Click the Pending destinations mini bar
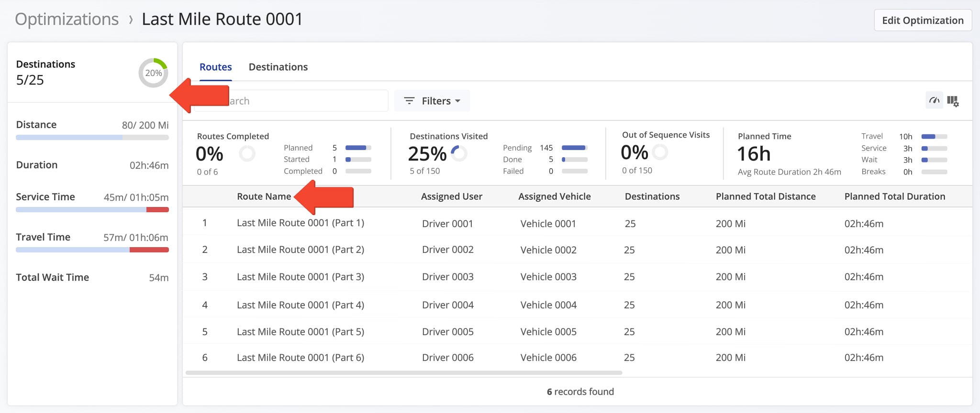Screen dimensions: 980x413 click(575, 148)
